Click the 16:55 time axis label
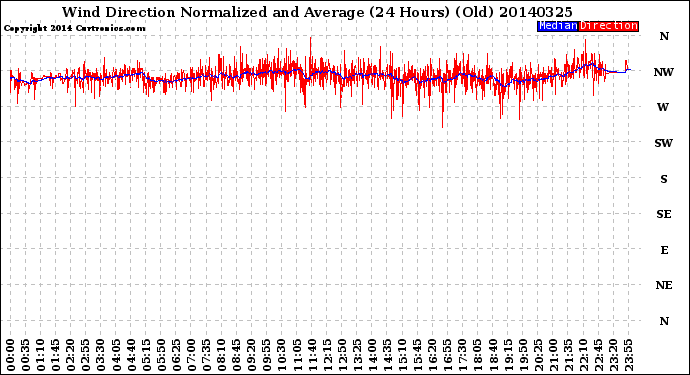This screenshot has width=690, height=375. [x=448, y=355]
